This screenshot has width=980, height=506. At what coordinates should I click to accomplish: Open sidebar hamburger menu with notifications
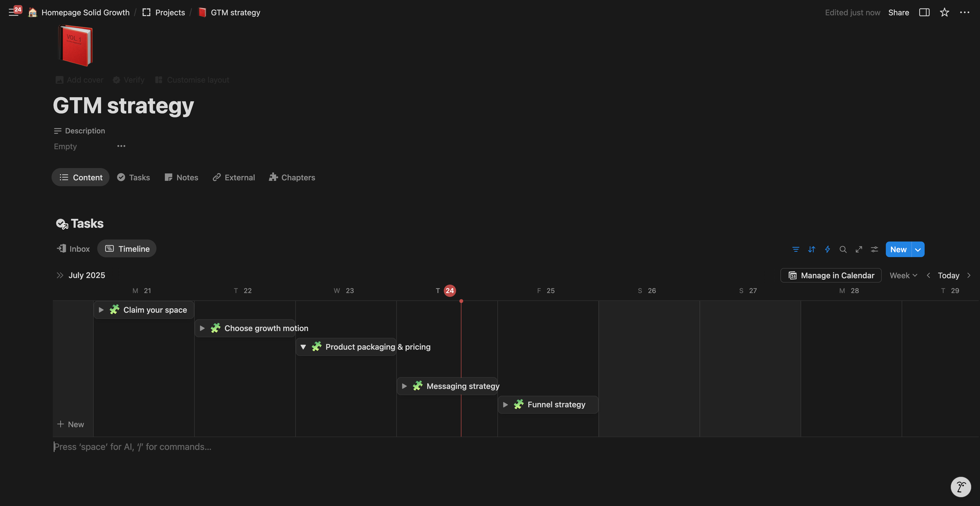pyautogui.click(x=14, y=12)
